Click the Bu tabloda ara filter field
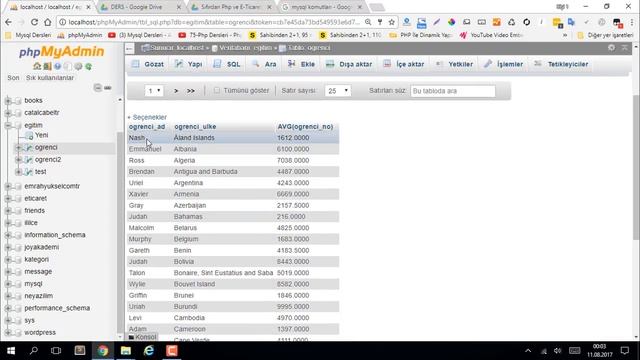640x360 pixels. coord(453,91)
